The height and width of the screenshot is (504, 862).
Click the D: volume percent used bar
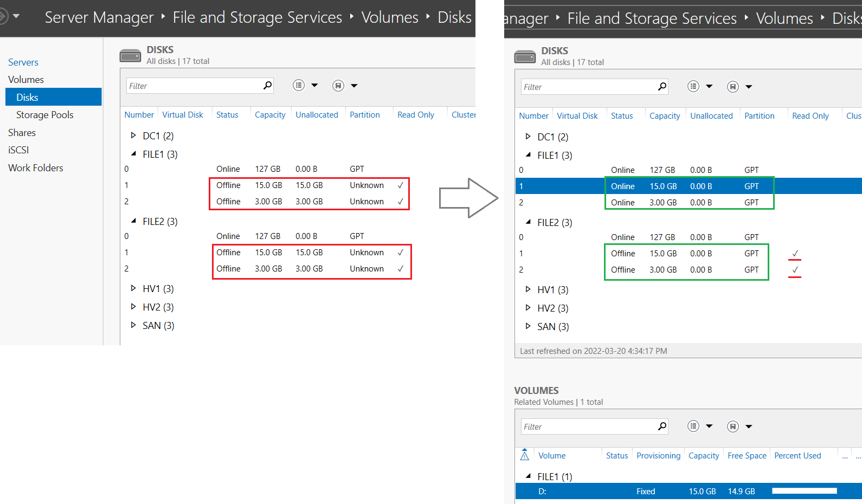coord(805,491)
